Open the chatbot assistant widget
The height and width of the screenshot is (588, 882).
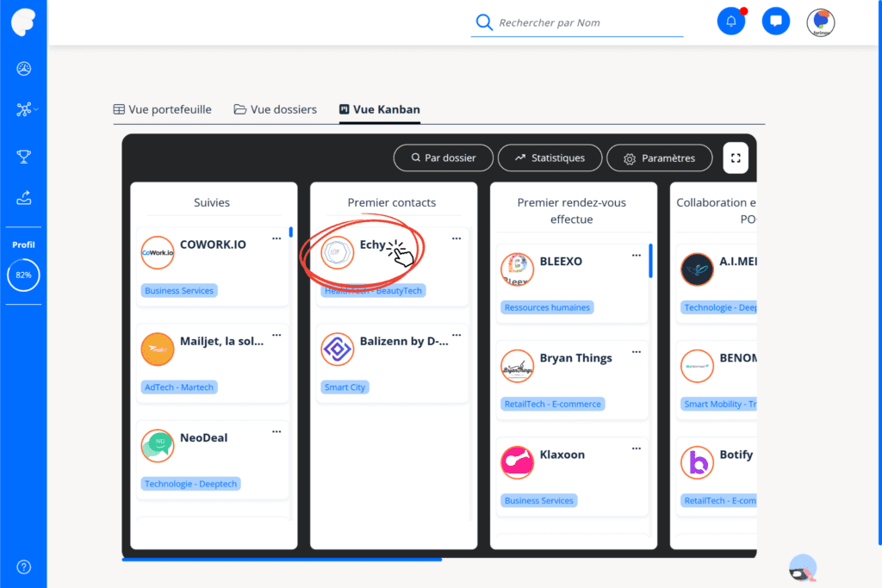tap(803, 568)
